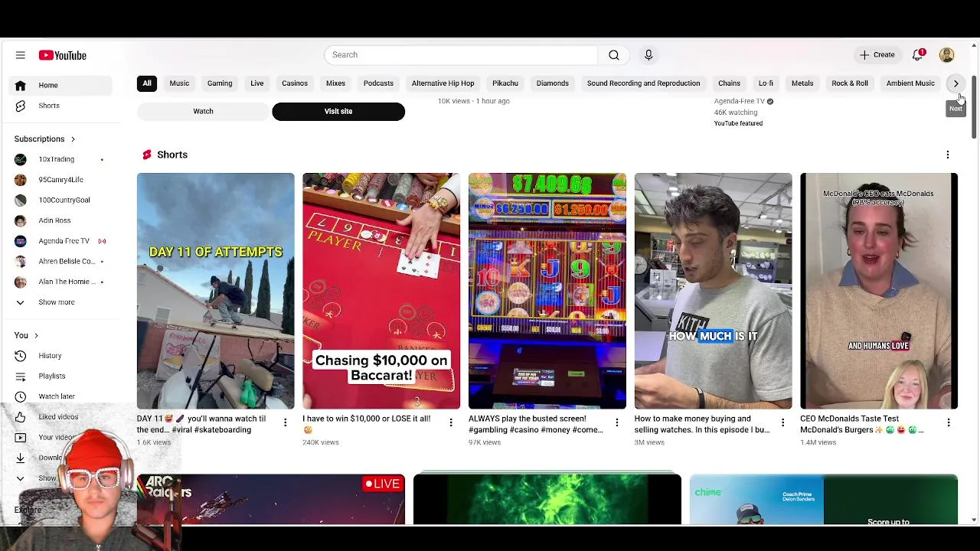Click the Visit site button
The height and width of the screenshot is (551, 980).
point(338,112)
